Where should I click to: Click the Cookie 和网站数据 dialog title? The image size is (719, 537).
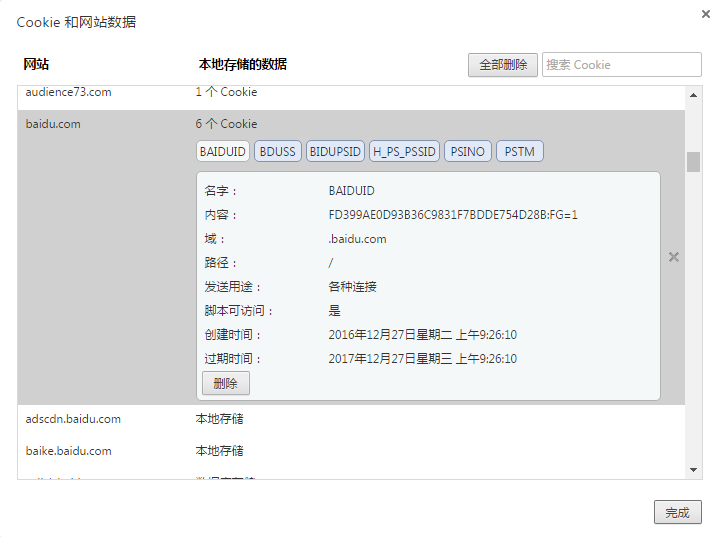[76, 22]
